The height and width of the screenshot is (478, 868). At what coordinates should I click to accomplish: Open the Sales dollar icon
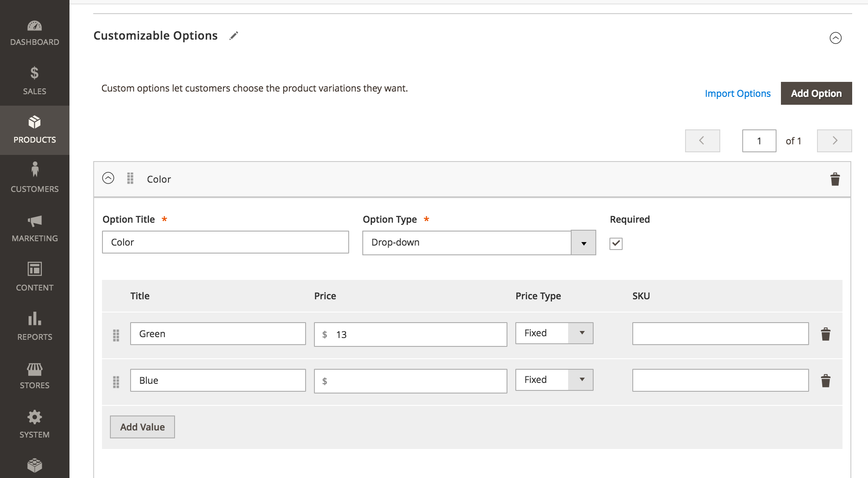34,73
